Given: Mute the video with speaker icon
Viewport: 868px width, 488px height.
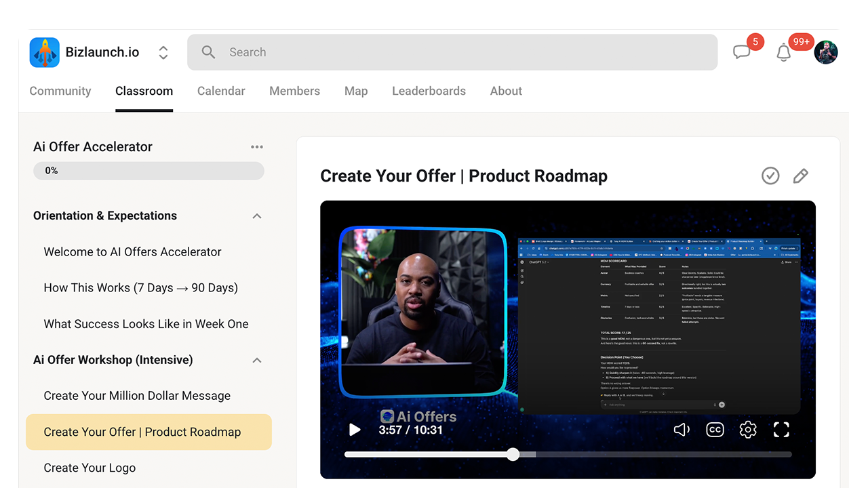Looking at the screenshot, I should tap(682, 430).
